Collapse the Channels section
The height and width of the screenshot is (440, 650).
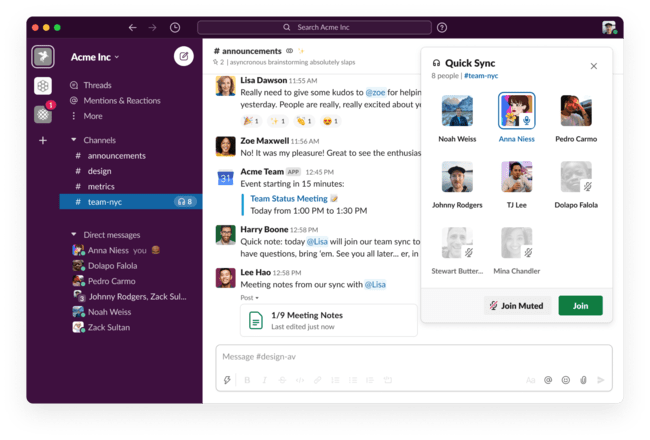74,140
